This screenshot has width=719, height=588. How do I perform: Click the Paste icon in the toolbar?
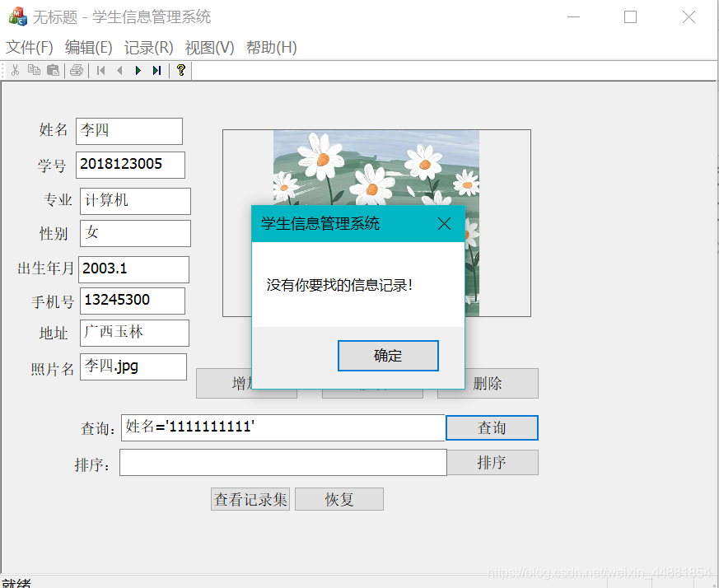pyautogui.click(x=53, y=70)
